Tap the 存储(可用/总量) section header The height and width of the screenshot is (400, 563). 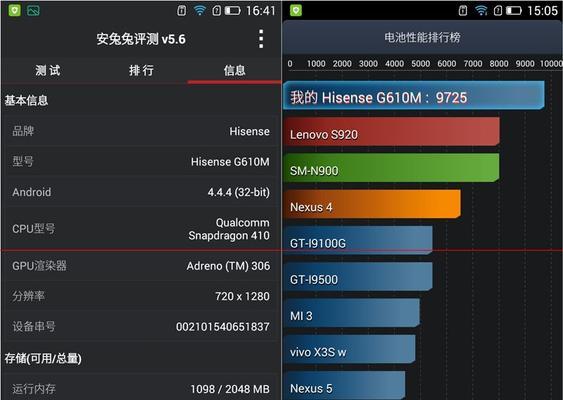(x=43, y=358)
